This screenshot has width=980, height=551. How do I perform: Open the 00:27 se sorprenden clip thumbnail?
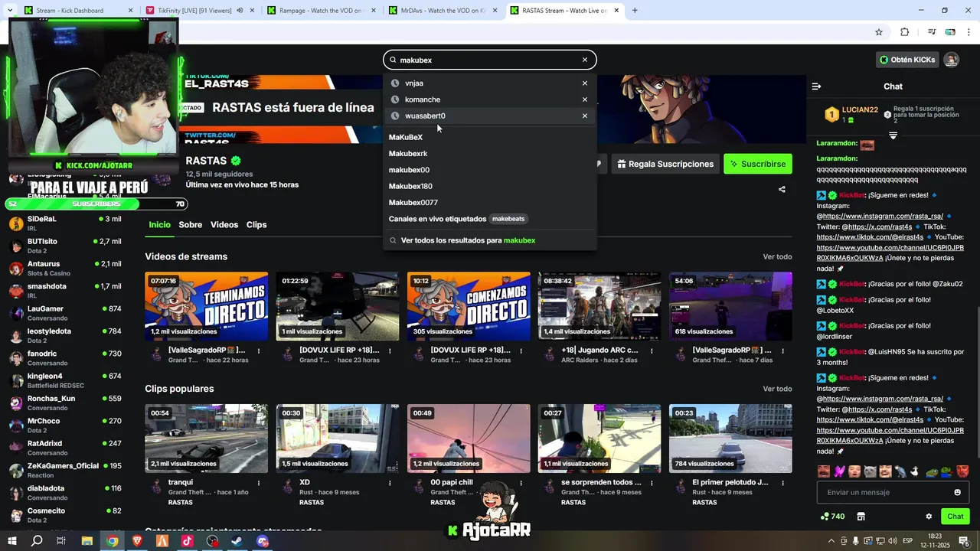(599, 439)
